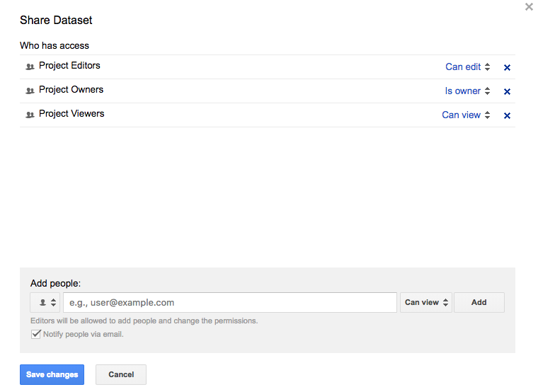Remove Project Editors access with X icon
538x392 pixels.
click(507, 68)
